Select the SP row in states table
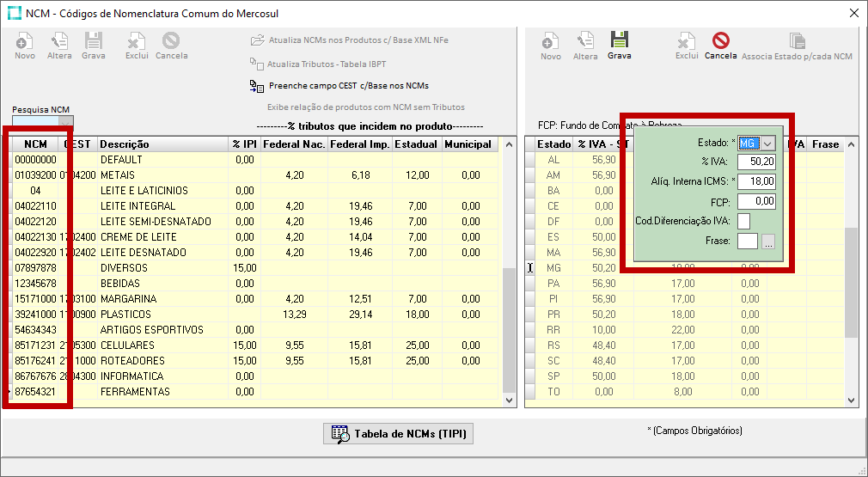The image size is (868, 477). tap(553, 376)
